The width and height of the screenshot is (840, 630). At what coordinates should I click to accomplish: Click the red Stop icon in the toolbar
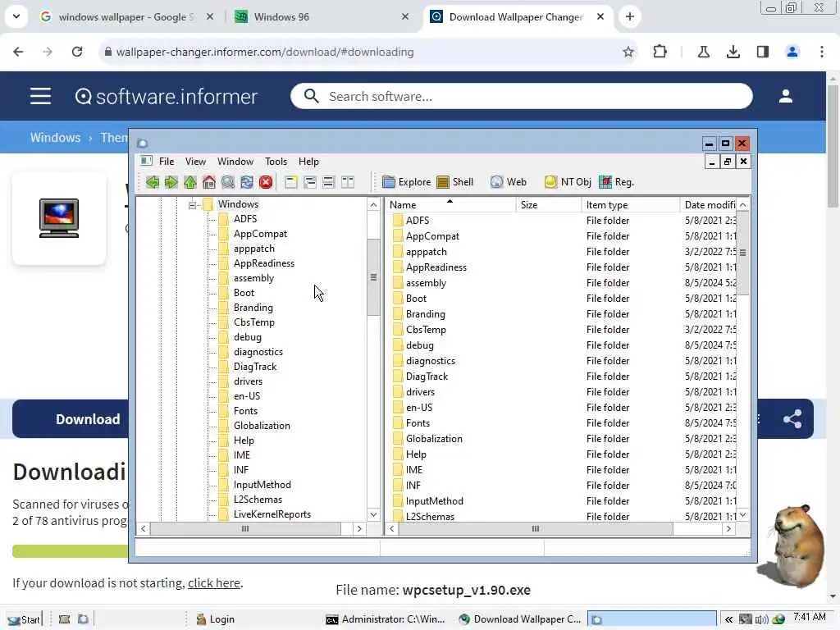(266, 182)
